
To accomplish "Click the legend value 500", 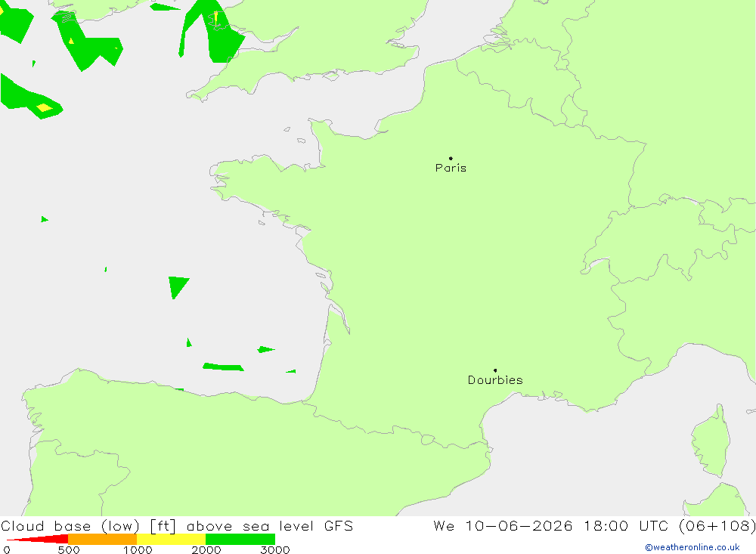I will [x=69, y=549].
